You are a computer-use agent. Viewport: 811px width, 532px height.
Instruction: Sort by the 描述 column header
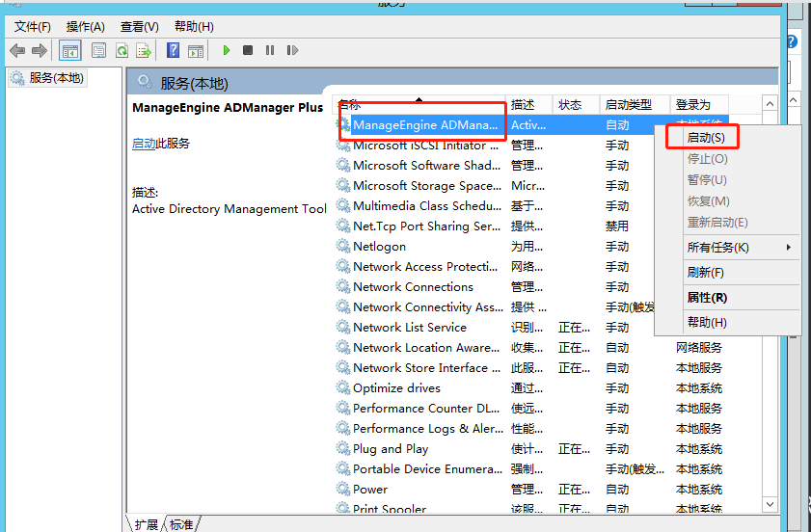528,105
